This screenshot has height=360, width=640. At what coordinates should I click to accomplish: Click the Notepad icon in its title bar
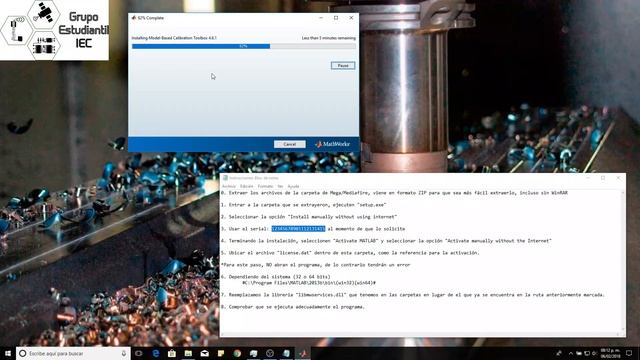[x=225, y=178]
